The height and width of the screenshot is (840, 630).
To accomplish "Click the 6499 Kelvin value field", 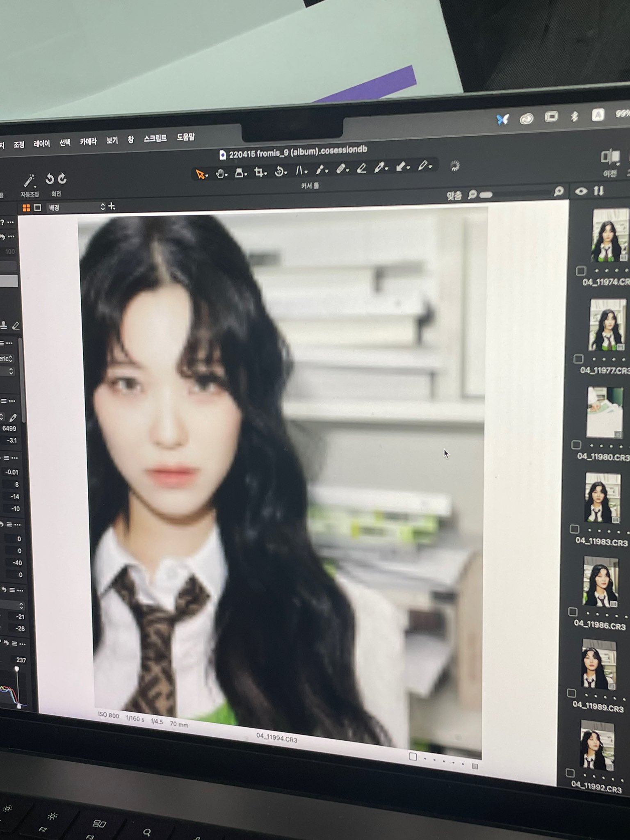I will tap(9, 429).
